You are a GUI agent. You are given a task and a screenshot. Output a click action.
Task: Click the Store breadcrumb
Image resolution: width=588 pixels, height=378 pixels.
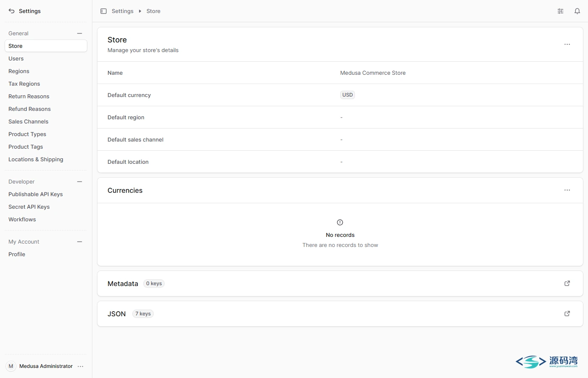(153, 11)
